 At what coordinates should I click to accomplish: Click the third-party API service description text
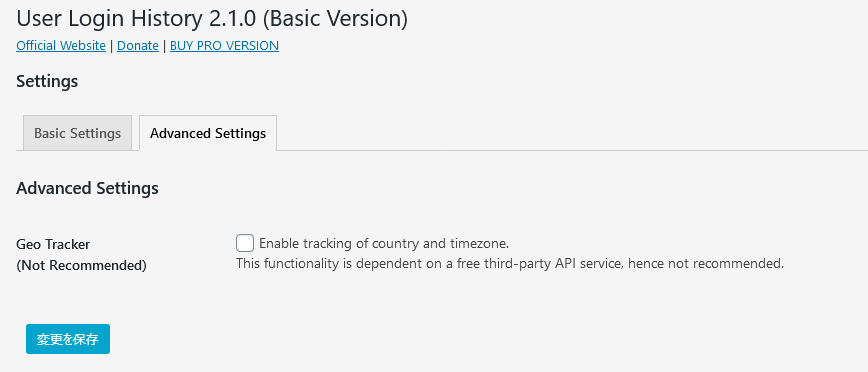tap(510, 264)
